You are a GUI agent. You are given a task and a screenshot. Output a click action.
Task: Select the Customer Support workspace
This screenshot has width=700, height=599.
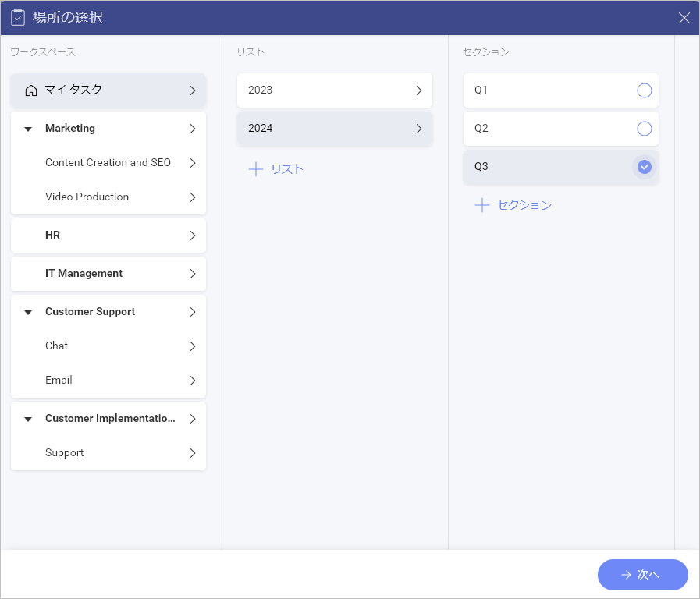(x=108, y=312)
